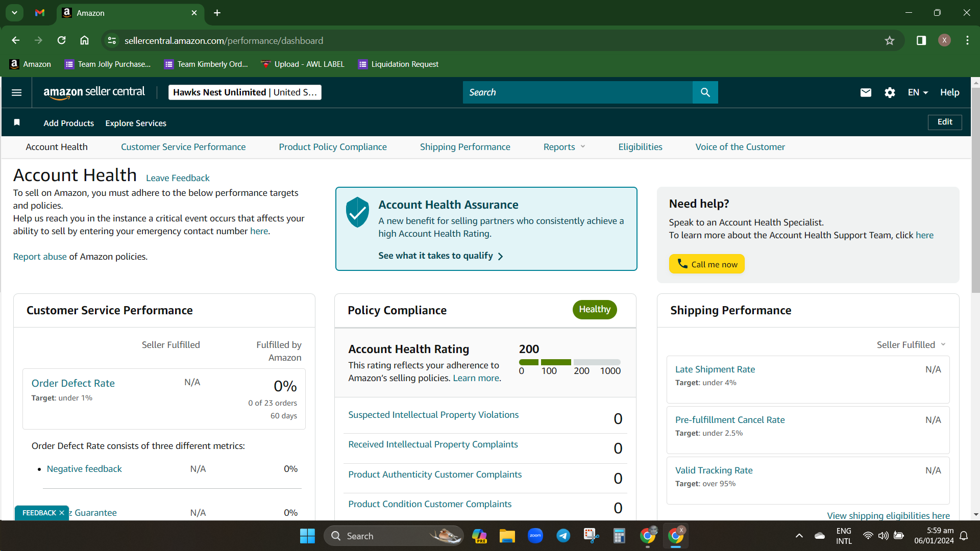The height and width of the screenshot is (551, 980).
Task: Switch to the Shipping Performance tab
Action: point(465,147)
